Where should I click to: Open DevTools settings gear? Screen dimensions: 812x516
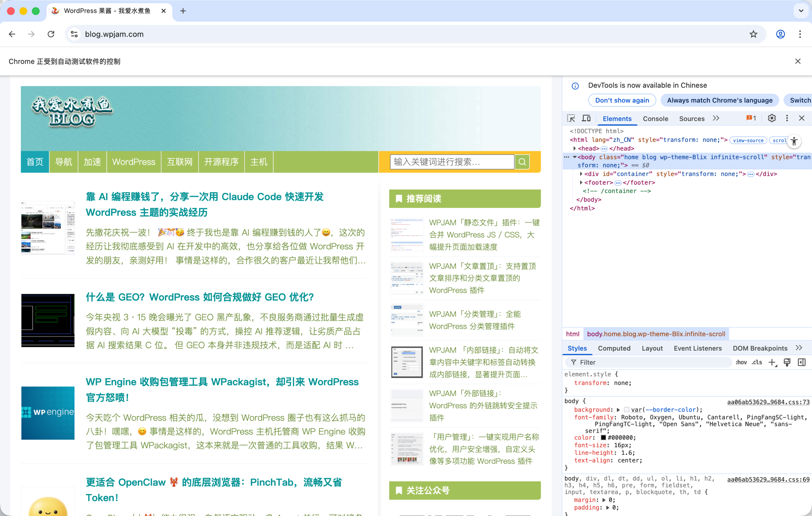[x=772, y=118]
